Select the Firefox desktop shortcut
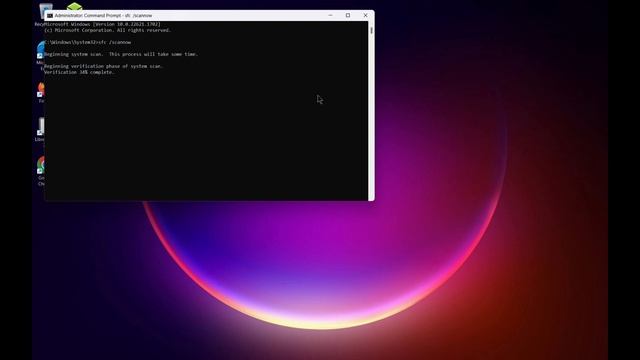Viewport: 640px width, 360px height. [x=40, y=92]
